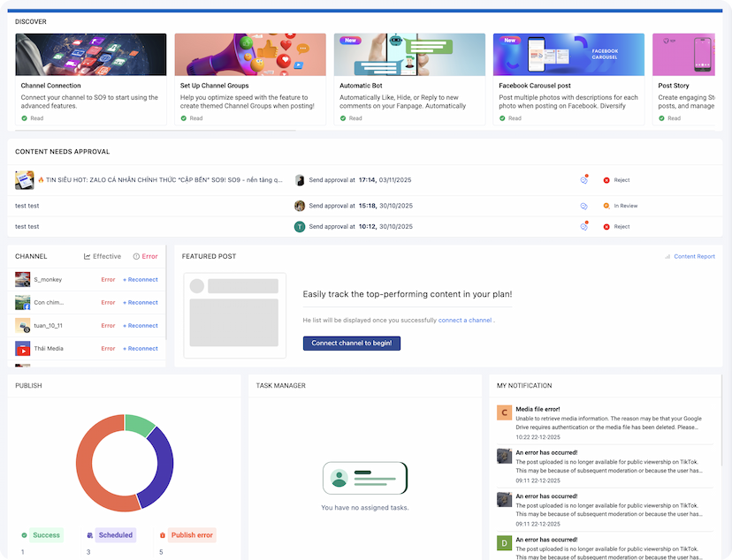Click Reject icon on 10:12 approval row
The image size is (732, 560).
(x=606, y=227)
